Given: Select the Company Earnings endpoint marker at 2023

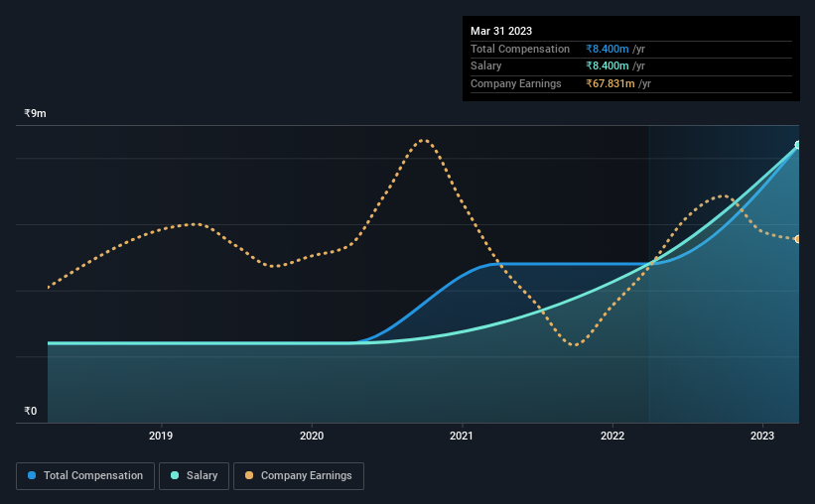Looking at the screenshot, I should (798, 239).
